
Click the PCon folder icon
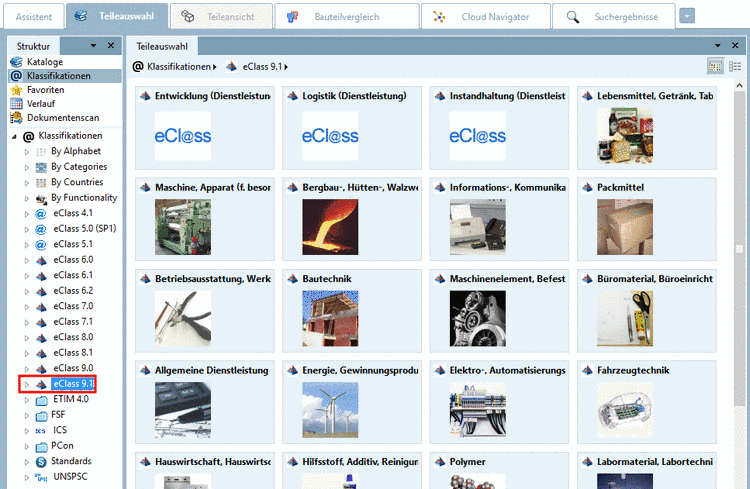click(42, 446)
